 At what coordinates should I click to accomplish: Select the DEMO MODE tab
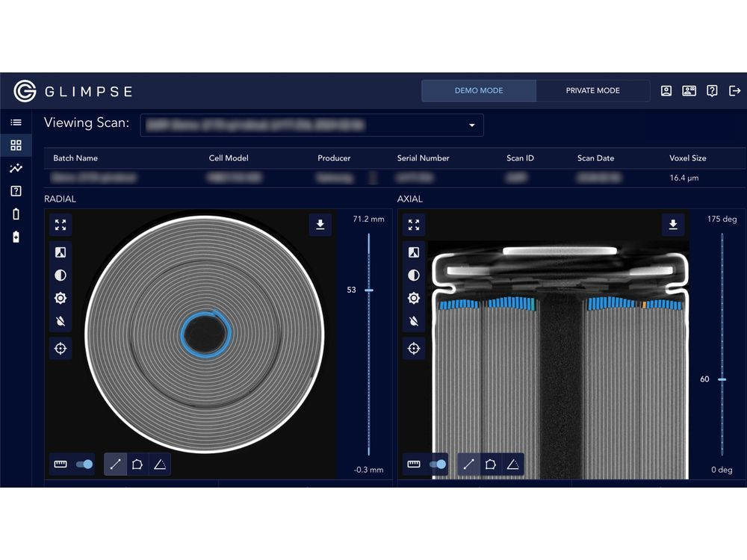tap(480, 90)
